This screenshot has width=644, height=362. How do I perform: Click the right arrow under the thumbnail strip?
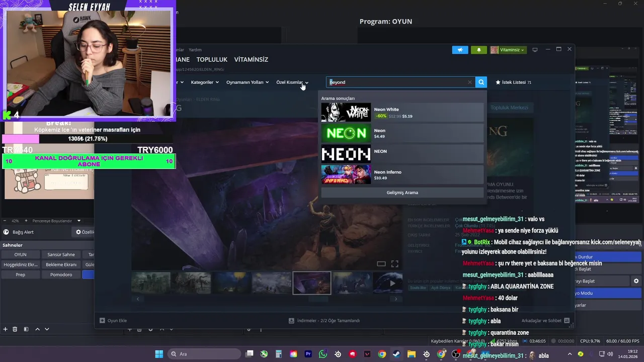(x=396, y=299)
